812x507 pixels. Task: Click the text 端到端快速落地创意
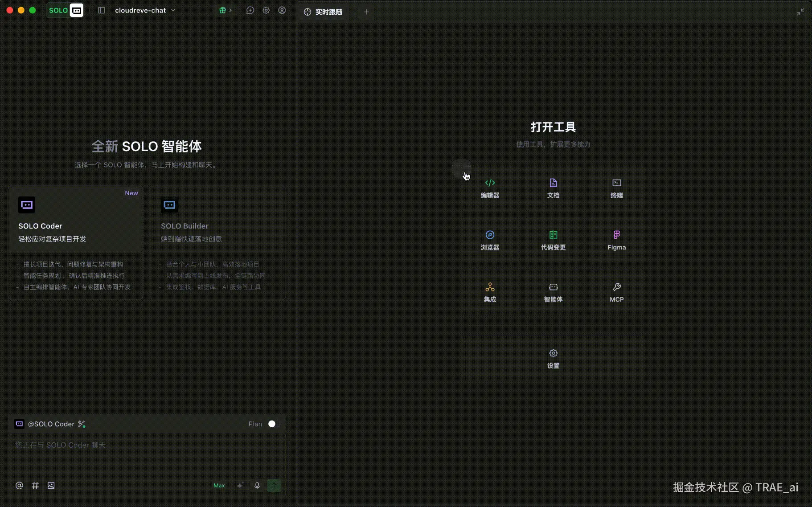(191, 239)
